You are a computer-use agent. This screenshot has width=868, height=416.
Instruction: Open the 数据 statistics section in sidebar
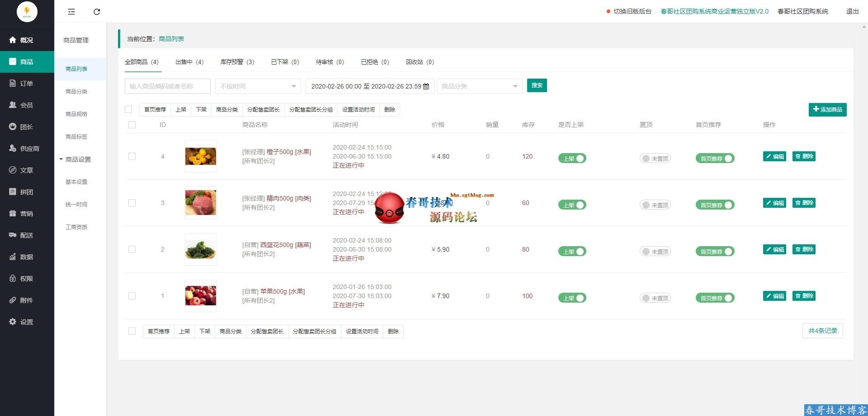click(26, 257)
